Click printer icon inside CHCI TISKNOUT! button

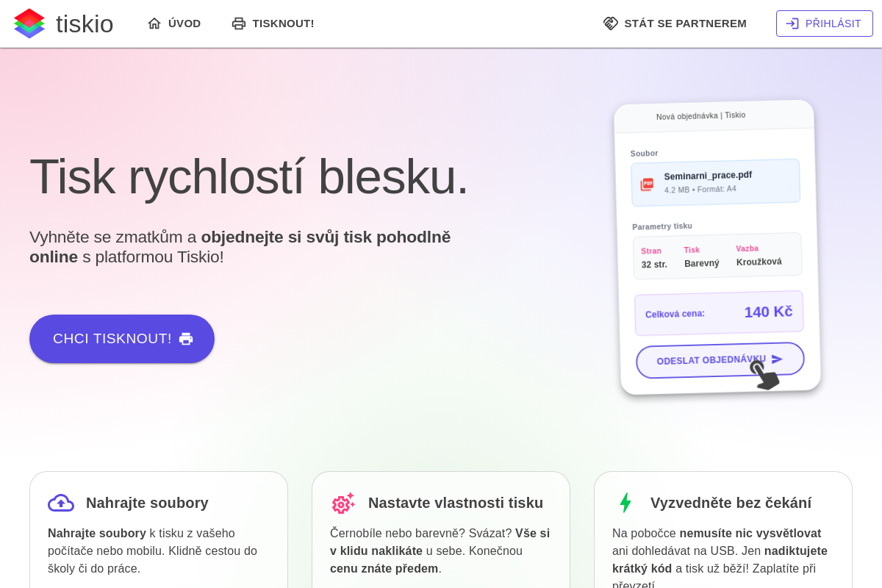[186, 339]
